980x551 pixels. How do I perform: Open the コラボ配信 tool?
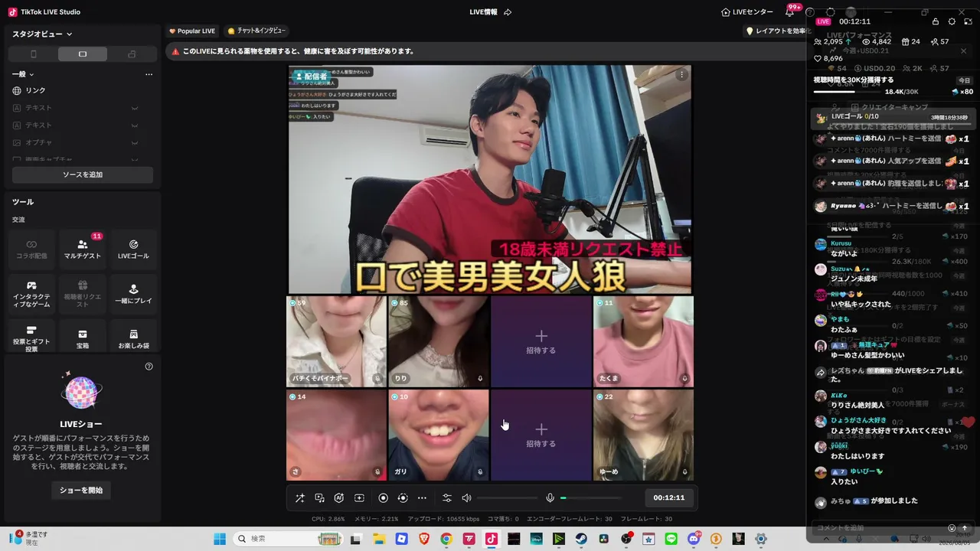(31, 249)
